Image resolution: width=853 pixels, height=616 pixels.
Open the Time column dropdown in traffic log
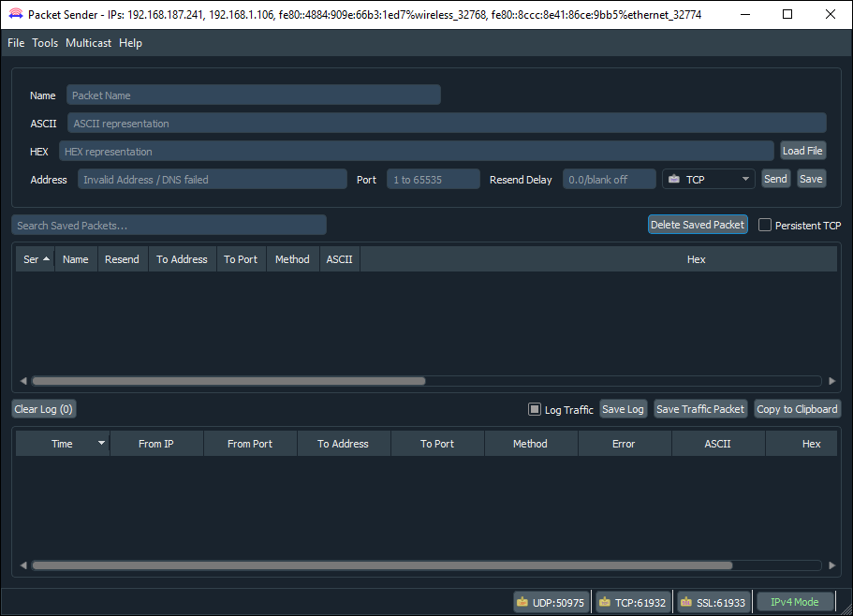pyautogui.click(x=100, y=443)
